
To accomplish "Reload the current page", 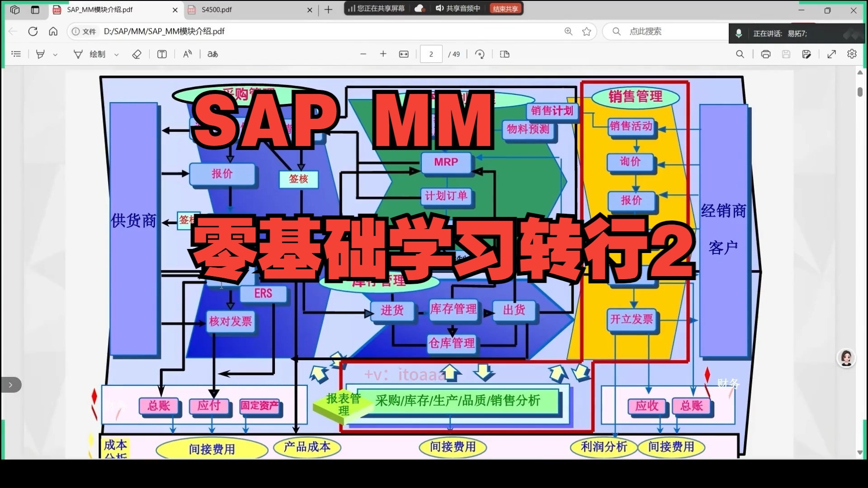I will [x=33, y=31].
